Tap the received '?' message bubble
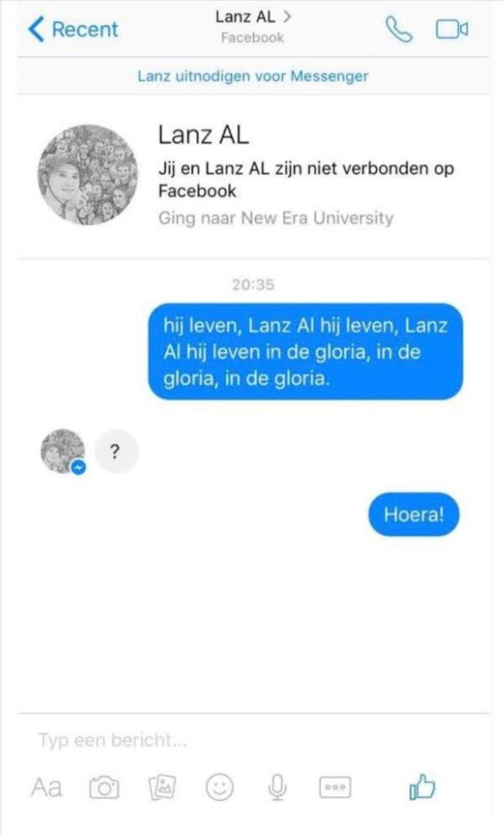 [x=116, y=452]
